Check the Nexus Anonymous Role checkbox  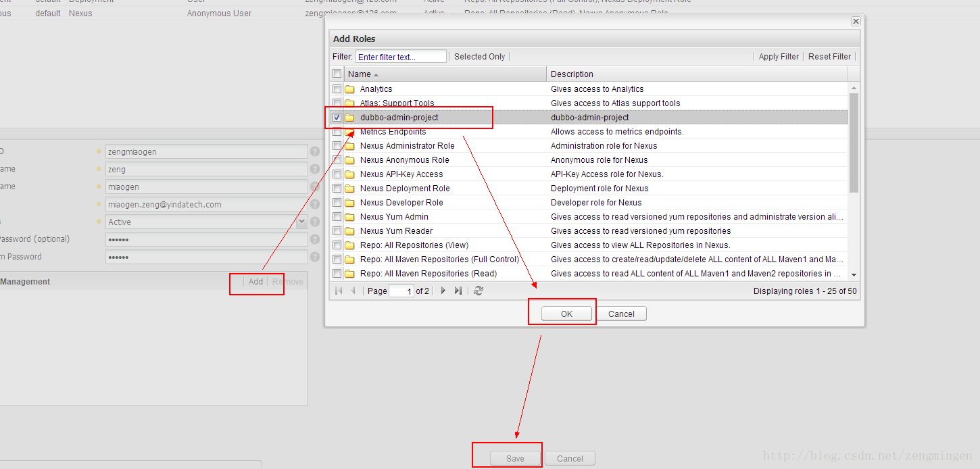(x=337, y=159)
